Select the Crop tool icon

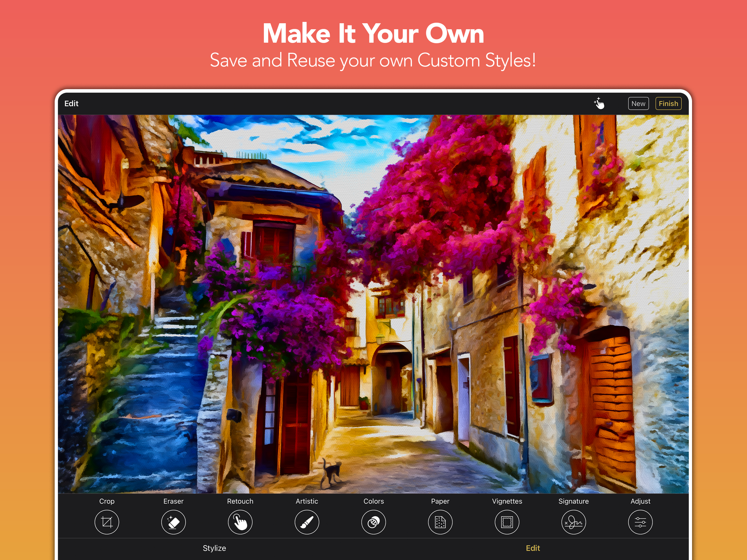point(107,522)
